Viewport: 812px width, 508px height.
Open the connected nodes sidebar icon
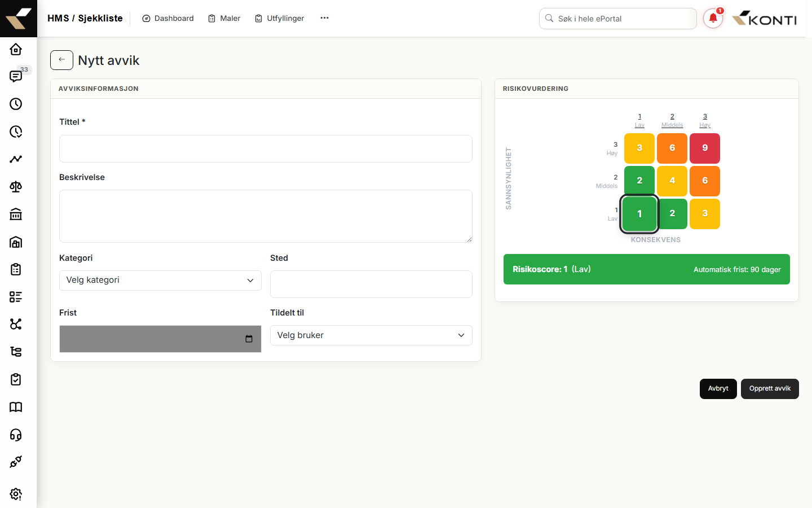tap(16, 324)
